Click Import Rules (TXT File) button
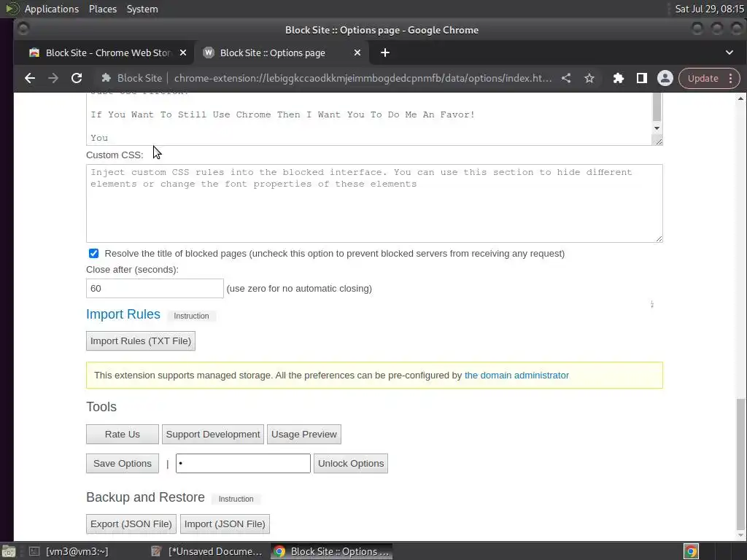Image resolution: width=747 pixels, height=560 pixels. [x=141, y=341]
